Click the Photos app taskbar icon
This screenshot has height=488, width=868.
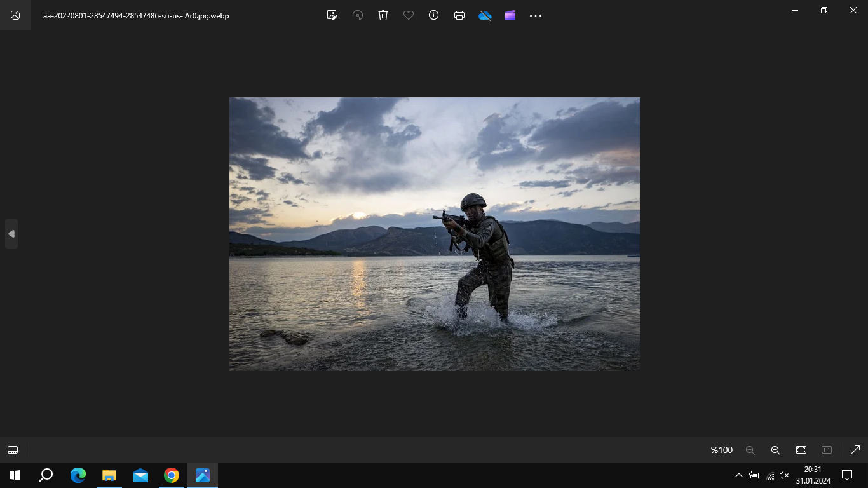click(203, 475)
